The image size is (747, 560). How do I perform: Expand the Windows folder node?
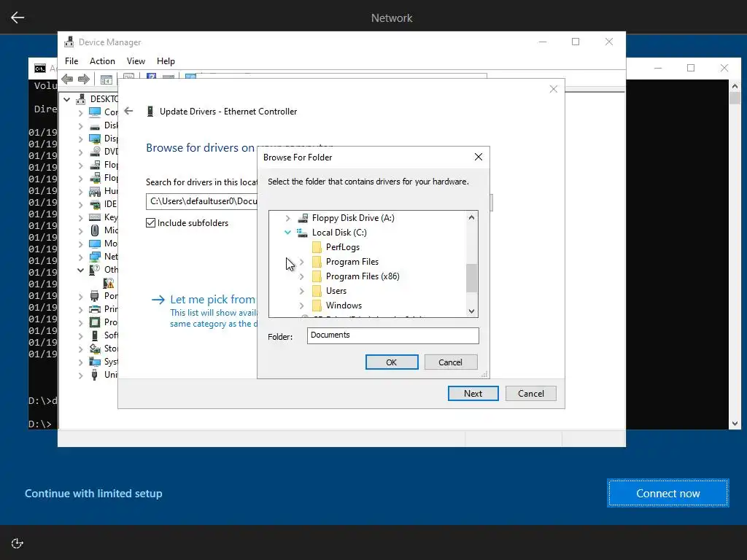[301, 306]
